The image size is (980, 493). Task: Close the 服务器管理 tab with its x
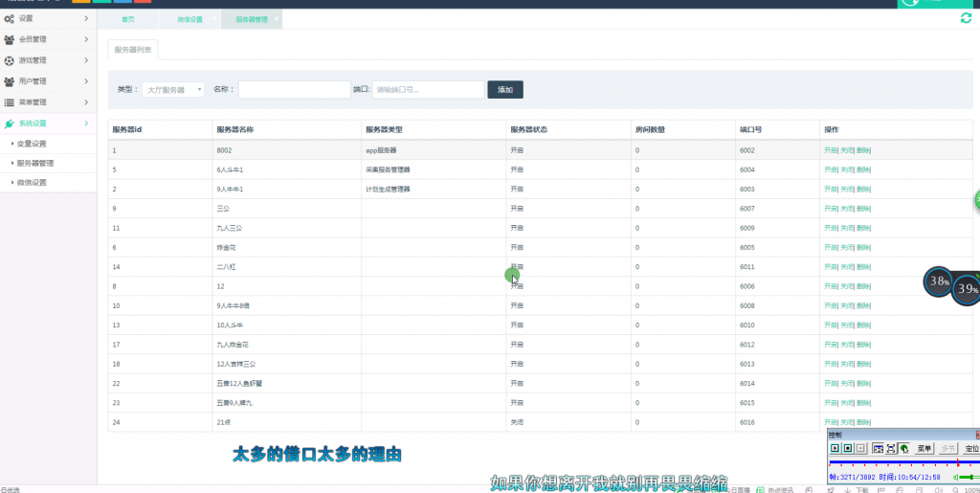click(x=277, y=18)
